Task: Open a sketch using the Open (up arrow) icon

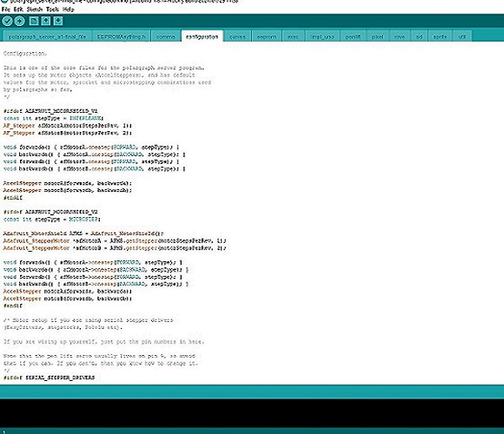Action: [x=46, y=21]
